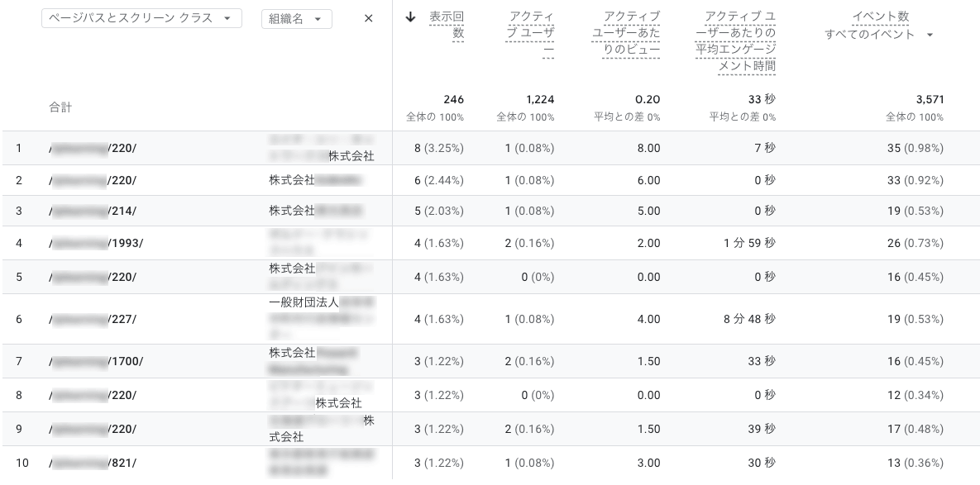Screen dimensions: 980x485
Task: Expand the dimension dropdown arrow next to 組織名
Action: (x=322, y=17)
